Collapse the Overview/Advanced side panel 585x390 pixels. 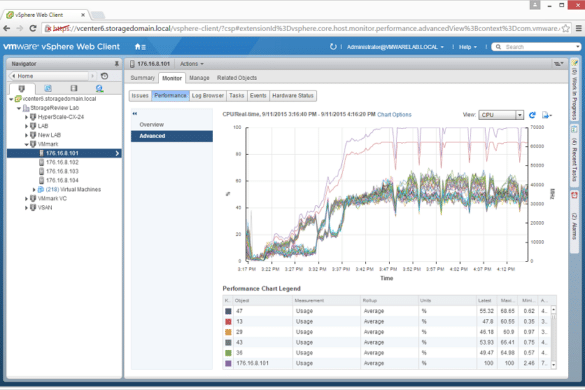pos(135,113)
